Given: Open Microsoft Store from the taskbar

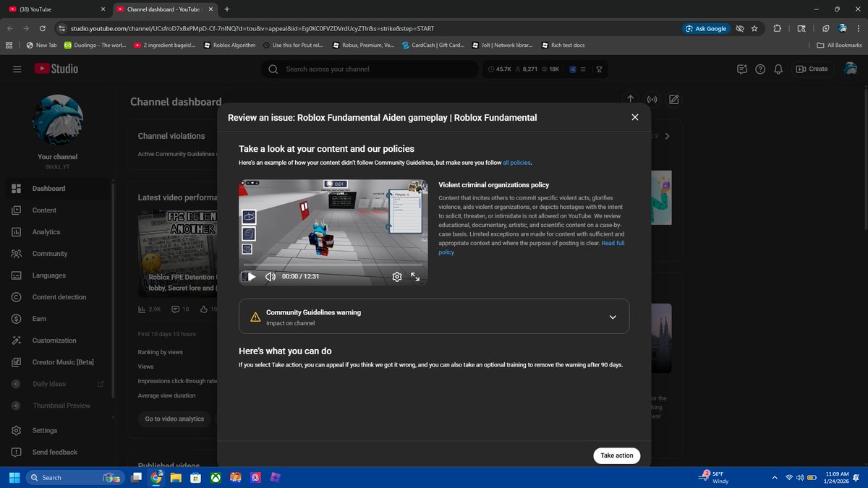Looking at the screenshot, I should tap(195, 477).
